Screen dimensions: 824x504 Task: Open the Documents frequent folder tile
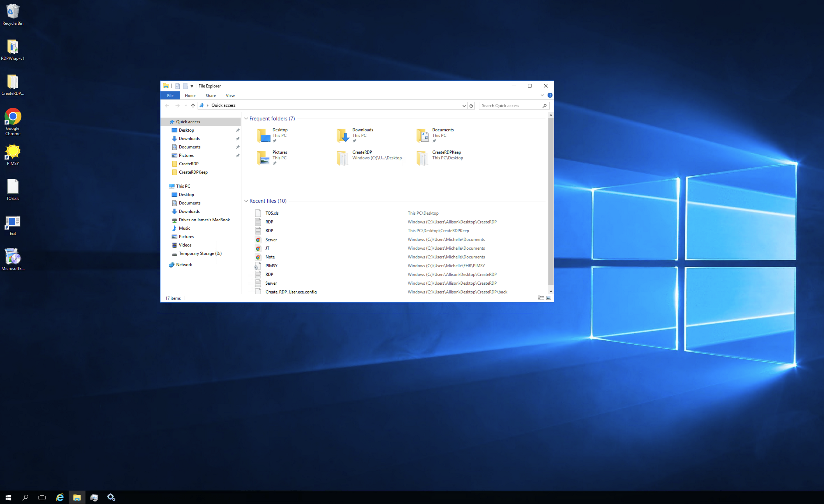coord(435,135)
